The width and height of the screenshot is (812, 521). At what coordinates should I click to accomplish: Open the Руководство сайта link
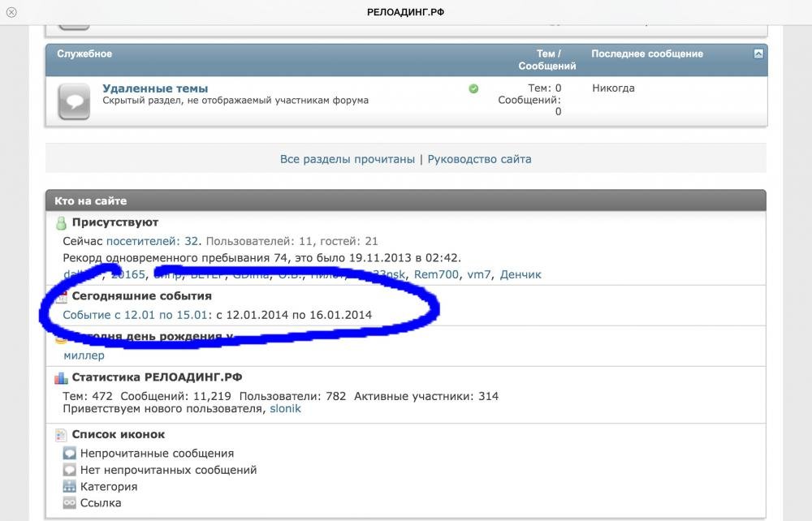479,159
